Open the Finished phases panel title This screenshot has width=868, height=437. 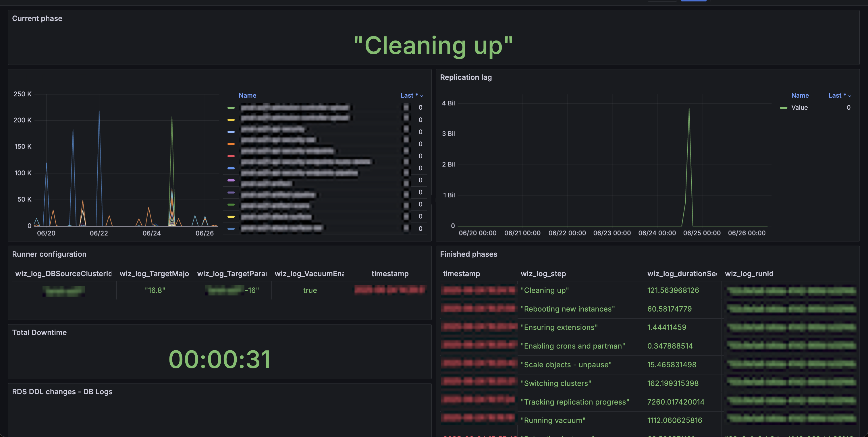(x=468, y=254)
